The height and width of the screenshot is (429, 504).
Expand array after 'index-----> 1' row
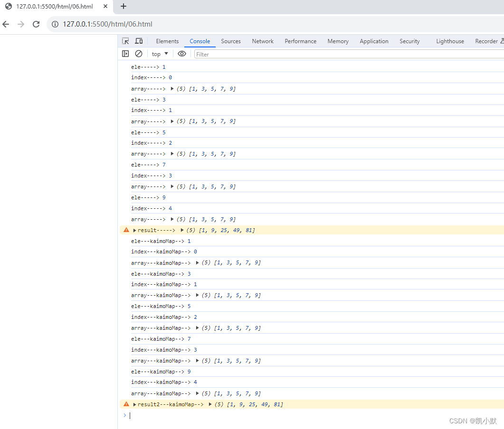(x=172, y=121)
